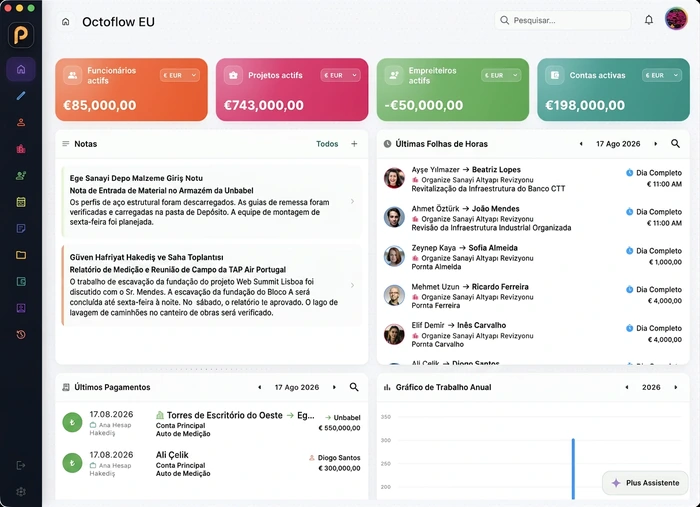Click the €743,000,00 projects total
The height and width of the screenshot is (507, 700).
[263, 105]
